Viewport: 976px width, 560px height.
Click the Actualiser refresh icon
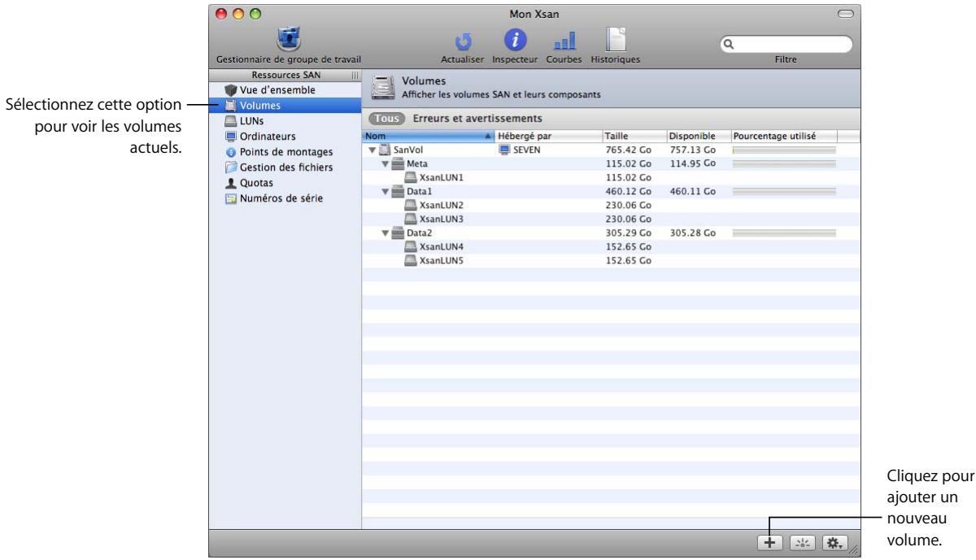(464, 41)
